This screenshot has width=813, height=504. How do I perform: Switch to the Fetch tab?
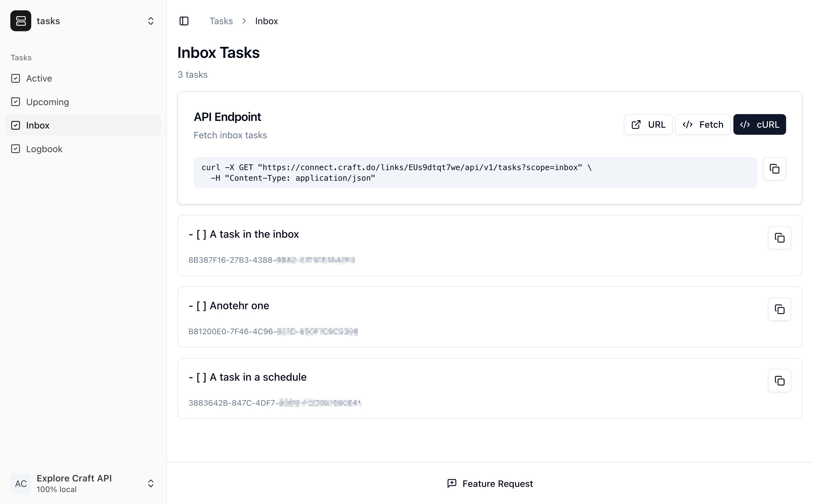[x=702, y=124]
